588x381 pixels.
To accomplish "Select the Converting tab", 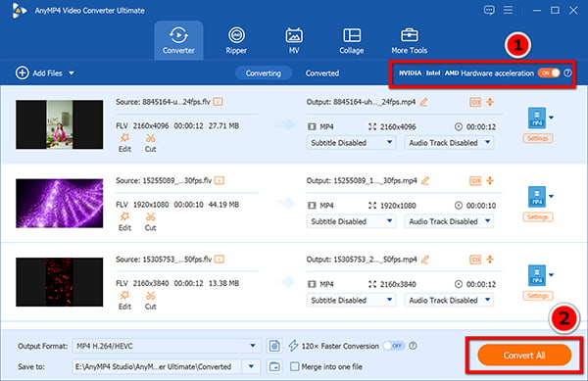I will (x=264, y=73).
